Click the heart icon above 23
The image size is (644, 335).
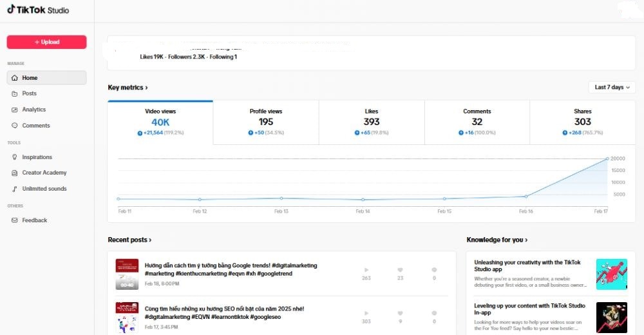click(400, 270)
